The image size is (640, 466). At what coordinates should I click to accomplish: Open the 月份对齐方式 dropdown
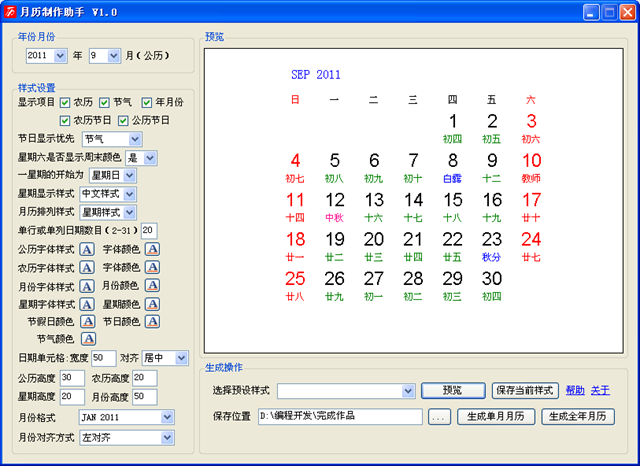[127, 437]
